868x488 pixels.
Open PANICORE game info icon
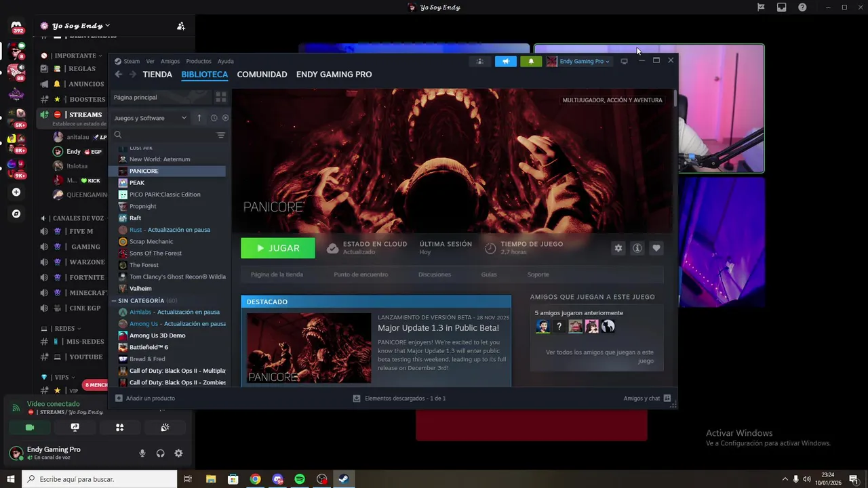637,248
